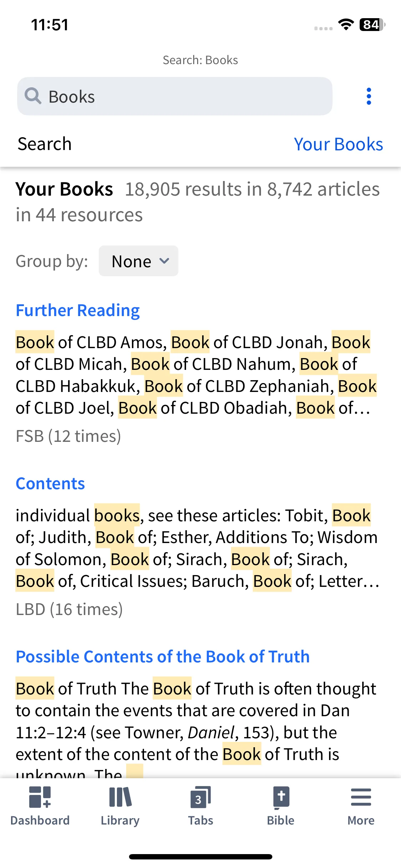The height and width of the screenshot is (868, 401).
Task: Open the Bible icon in bottom bar
Action: pos(281,797)
